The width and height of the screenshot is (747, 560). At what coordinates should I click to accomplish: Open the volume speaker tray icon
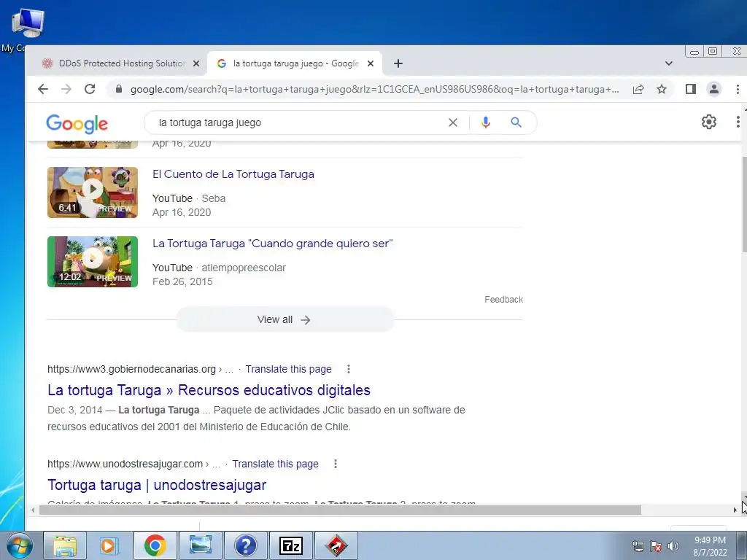673,547
